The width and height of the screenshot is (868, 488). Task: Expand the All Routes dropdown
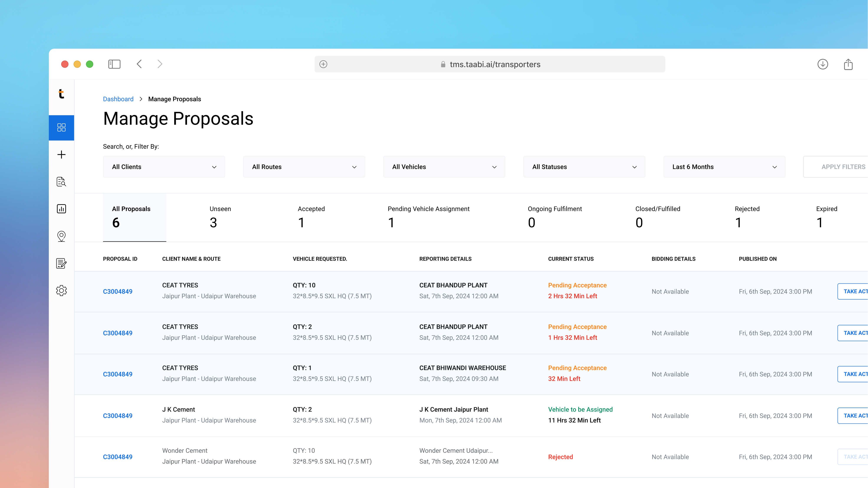304,167
